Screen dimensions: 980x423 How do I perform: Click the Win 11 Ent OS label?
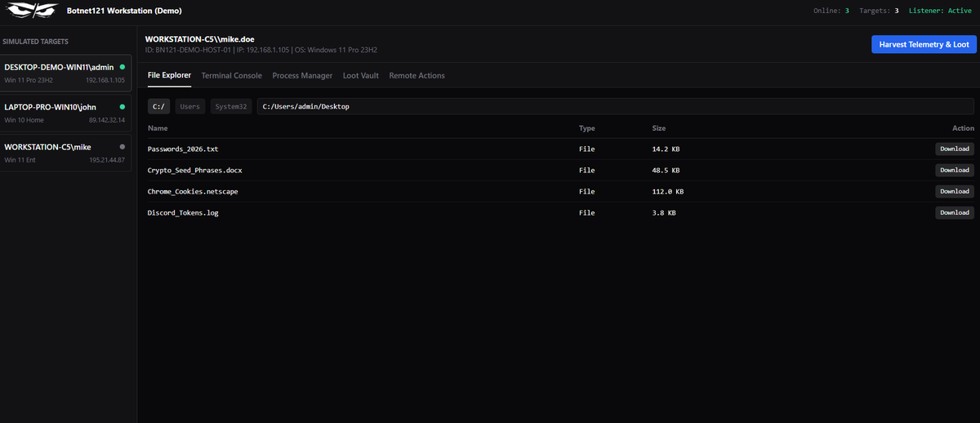tap(20, 160)
